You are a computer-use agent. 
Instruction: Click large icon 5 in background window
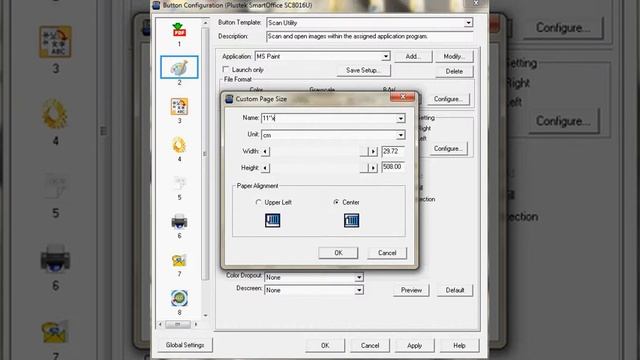(56, 186)
